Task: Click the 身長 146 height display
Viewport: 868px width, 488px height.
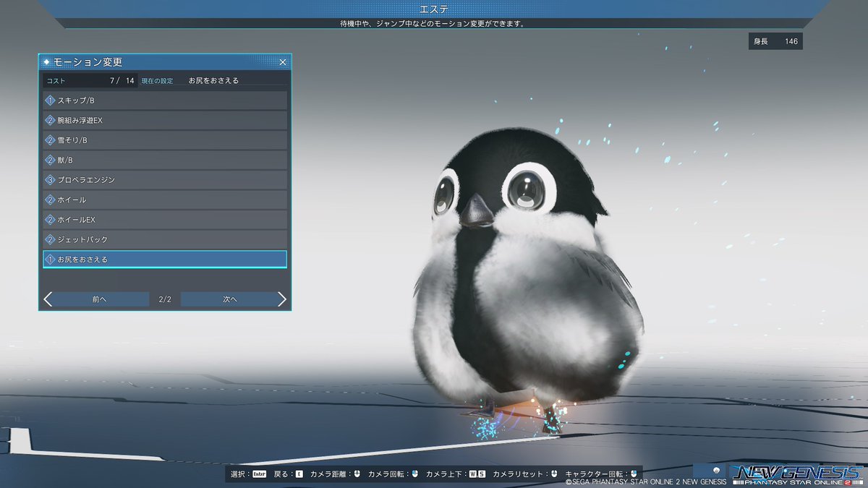Action: coord(775,41)
